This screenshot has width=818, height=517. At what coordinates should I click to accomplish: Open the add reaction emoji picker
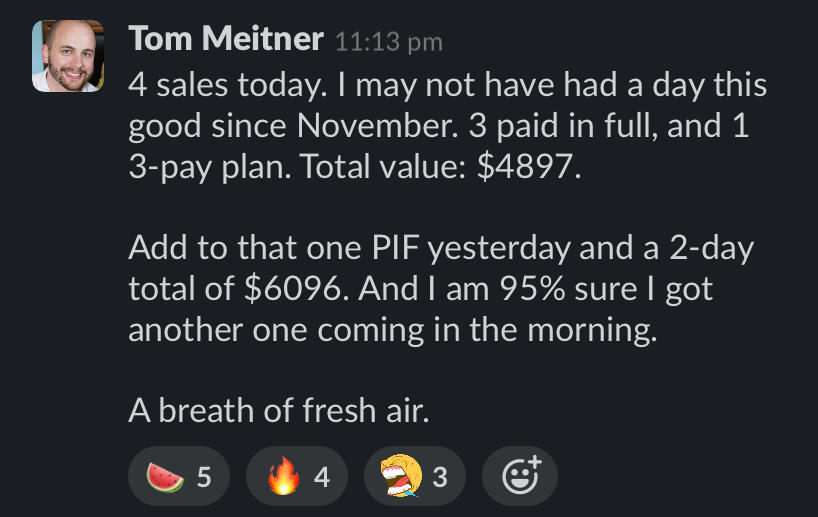tap(519, 476)
